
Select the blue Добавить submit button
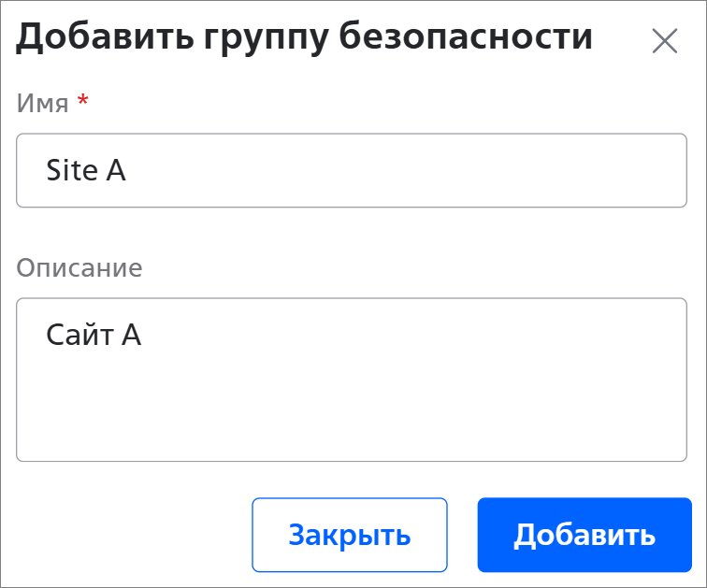[x=584, y=535]
